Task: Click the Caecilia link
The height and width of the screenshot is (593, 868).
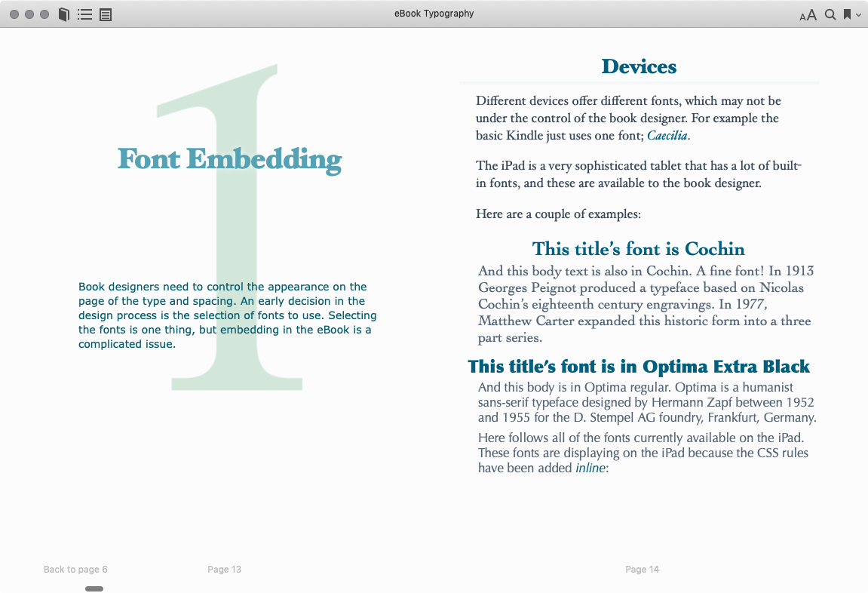Action: 667,135
